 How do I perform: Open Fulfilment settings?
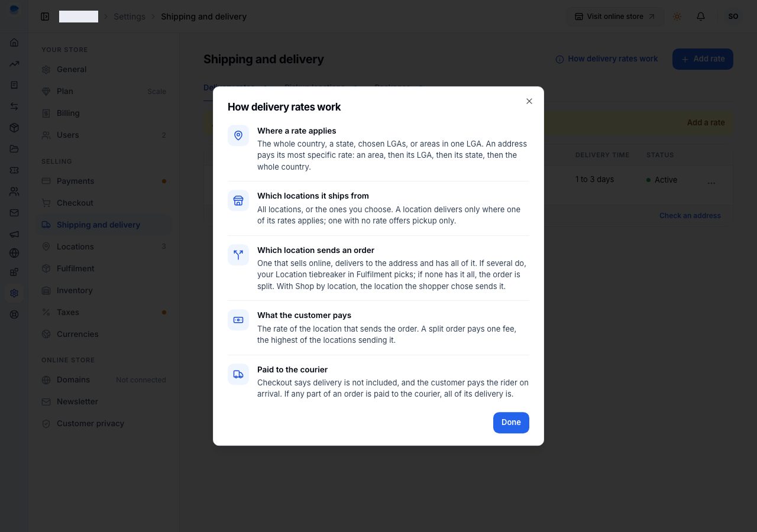point(105,268)
